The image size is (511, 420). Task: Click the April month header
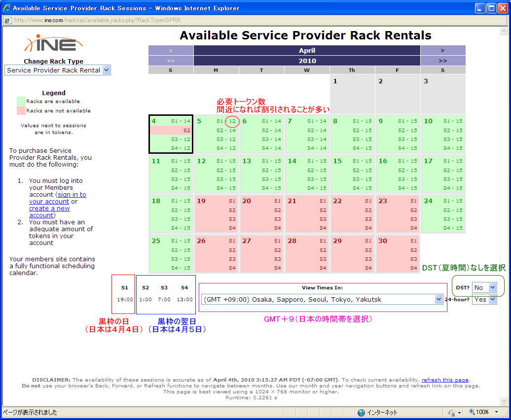307,50
